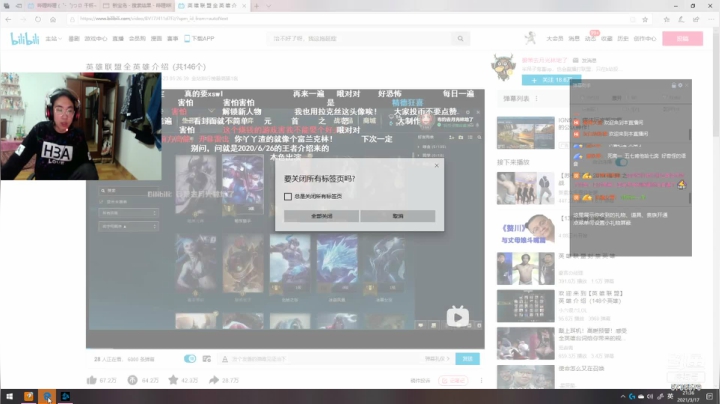Screen dimensions: 720x404
Task: Show hidden system tray icons chevron
Action: [623, 397]
